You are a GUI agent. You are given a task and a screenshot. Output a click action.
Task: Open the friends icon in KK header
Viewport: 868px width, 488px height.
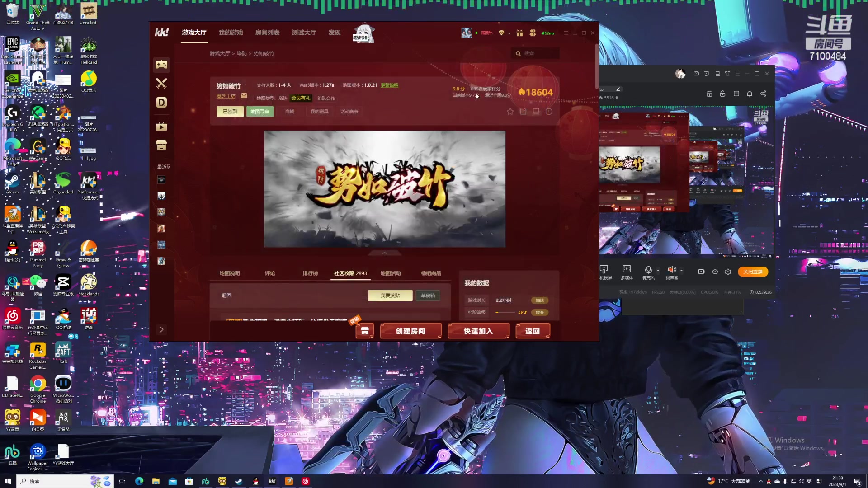533,33
